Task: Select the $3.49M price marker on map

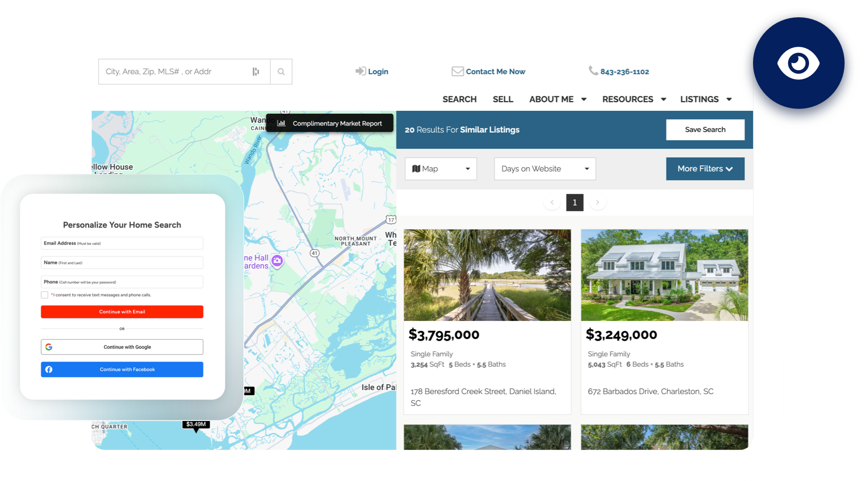Action: pos(196,425)
